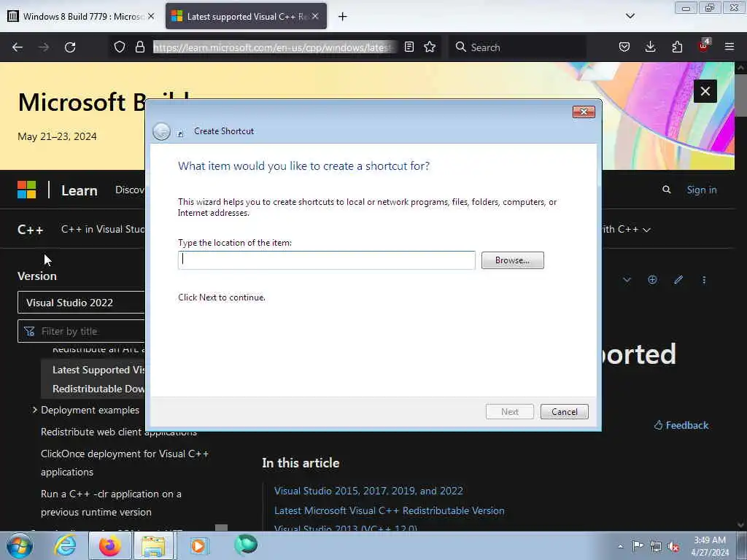747x560 pixels.
Task: Click the item location text field
Action: pyautogui.click(x=326, y=260)
